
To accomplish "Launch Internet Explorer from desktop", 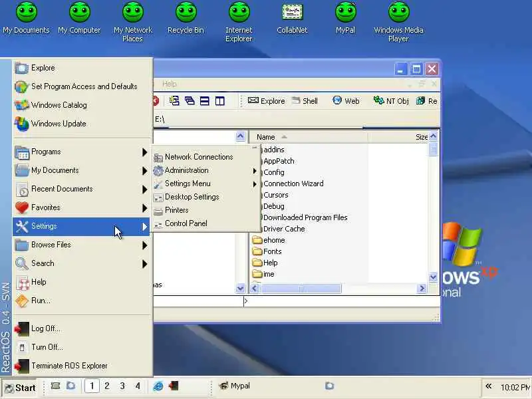I will pos(239,22).
